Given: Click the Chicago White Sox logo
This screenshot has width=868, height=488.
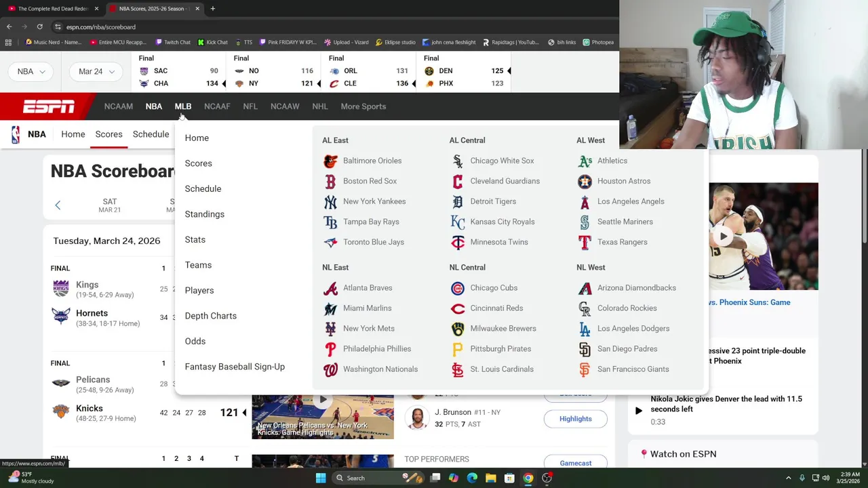Looking at the screenshot, I should pyautogui.click(x=458, y=161).
